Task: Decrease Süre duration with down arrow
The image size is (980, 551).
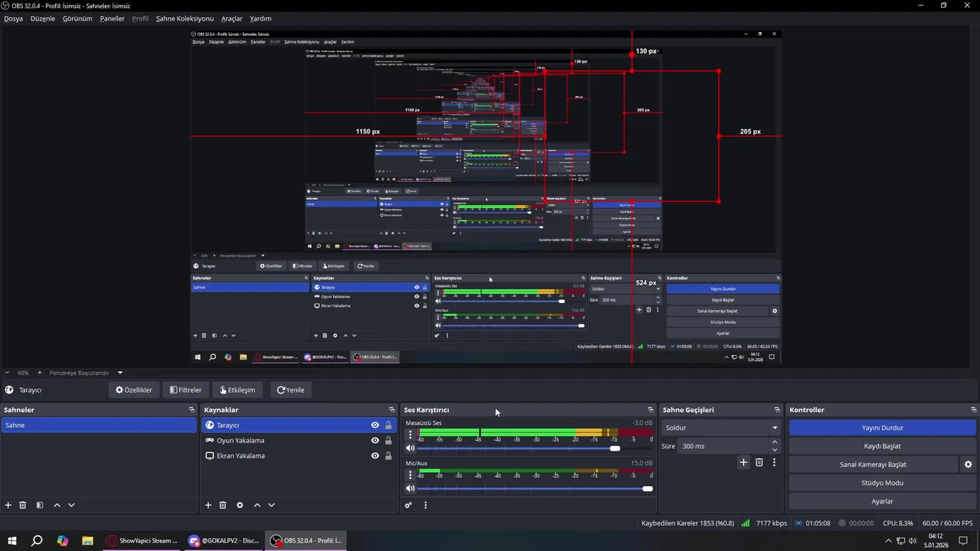Action: 775,450
